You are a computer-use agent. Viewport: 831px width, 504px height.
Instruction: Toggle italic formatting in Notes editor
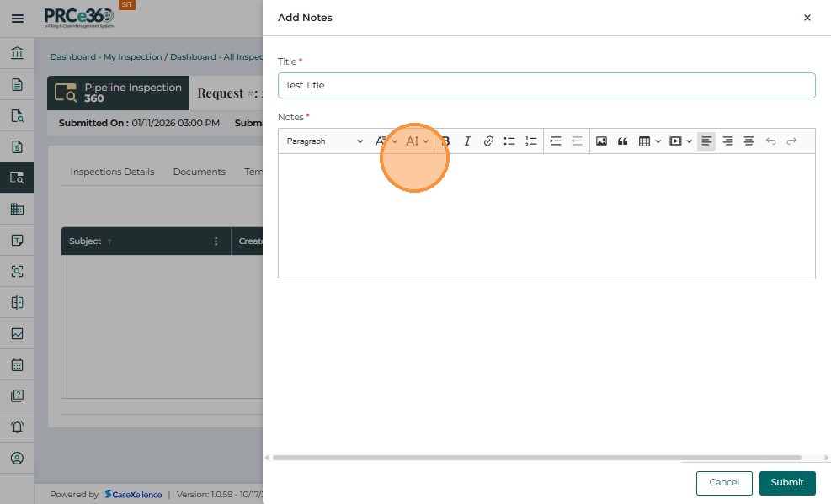tap(467, 141)
